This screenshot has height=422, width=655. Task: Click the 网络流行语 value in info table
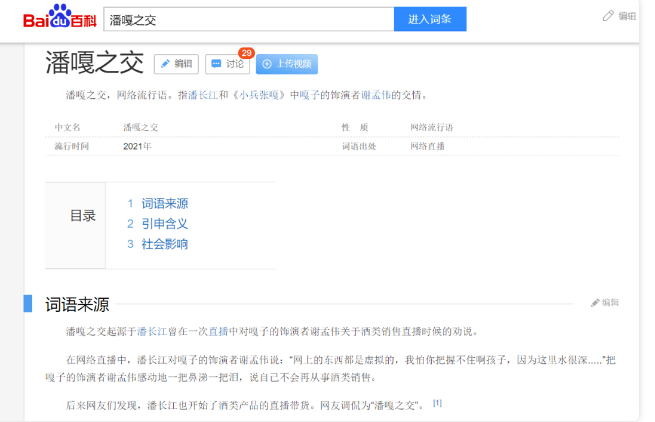coord(432,127)
